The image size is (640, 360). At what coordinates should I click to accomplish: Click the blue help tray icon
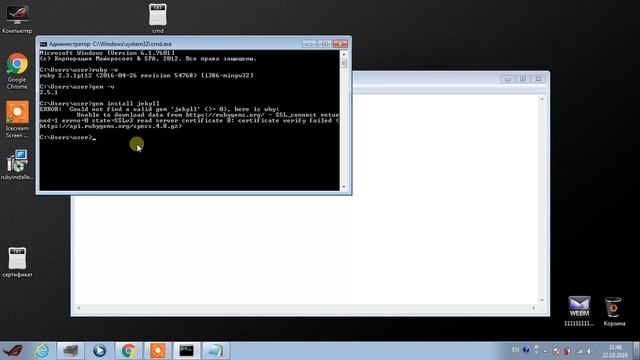point(526,350)
